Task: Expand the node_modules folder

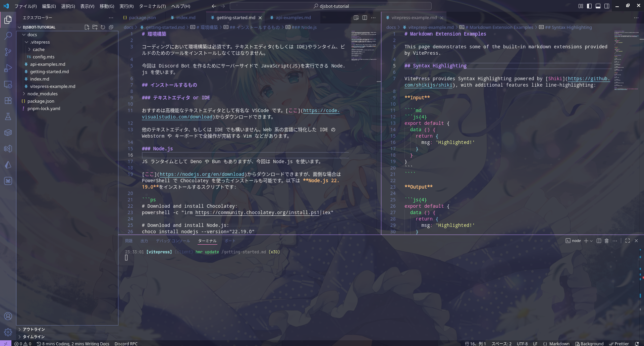Action: (x=43, y=94)
